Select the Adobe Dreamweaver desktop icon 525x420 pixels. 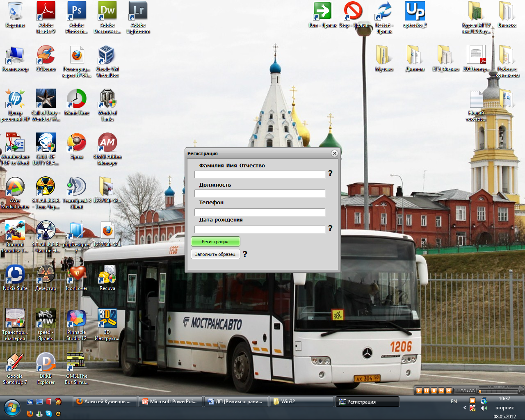107,17
